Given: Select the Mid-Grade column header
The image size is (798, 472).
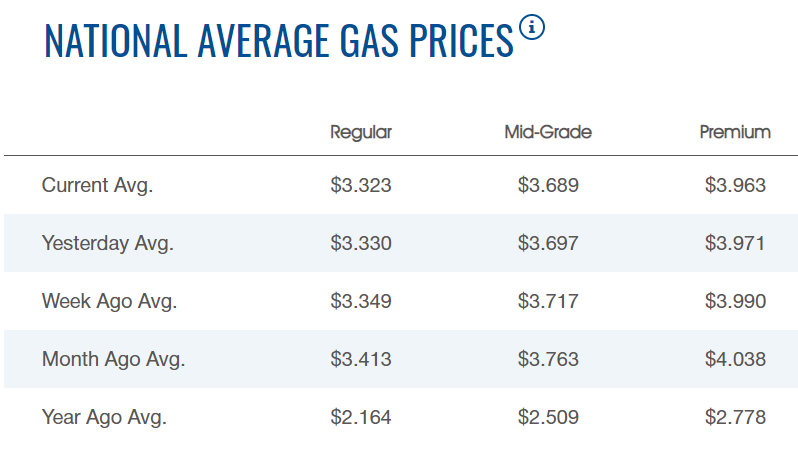Looking at the screenshot, I should (548, 132).
